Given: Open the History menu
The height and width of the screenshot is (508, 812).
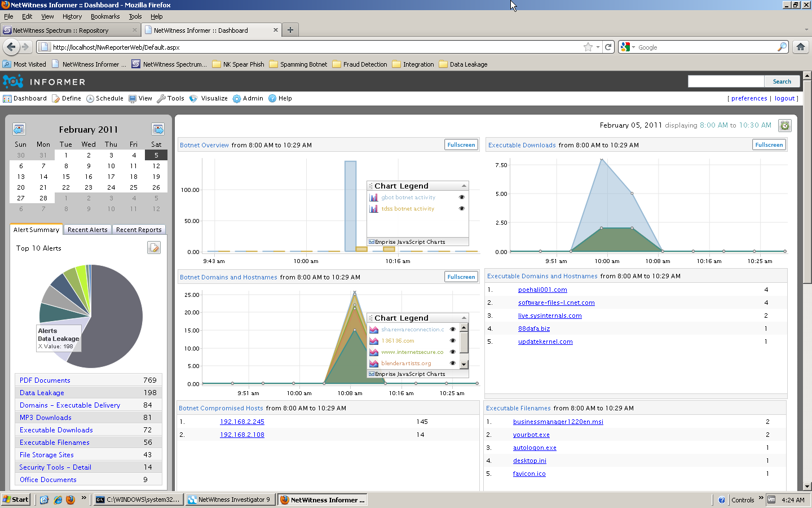Looking at the screenshot, I should tap(72, 16).
